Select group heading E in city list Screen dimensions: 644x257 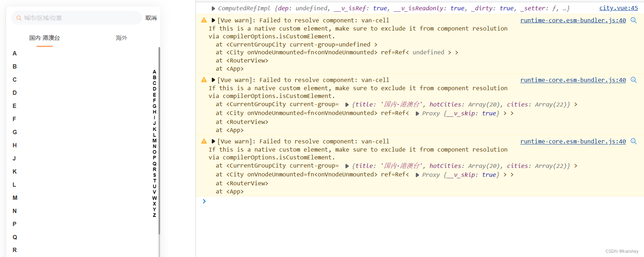tap(15, 106)
